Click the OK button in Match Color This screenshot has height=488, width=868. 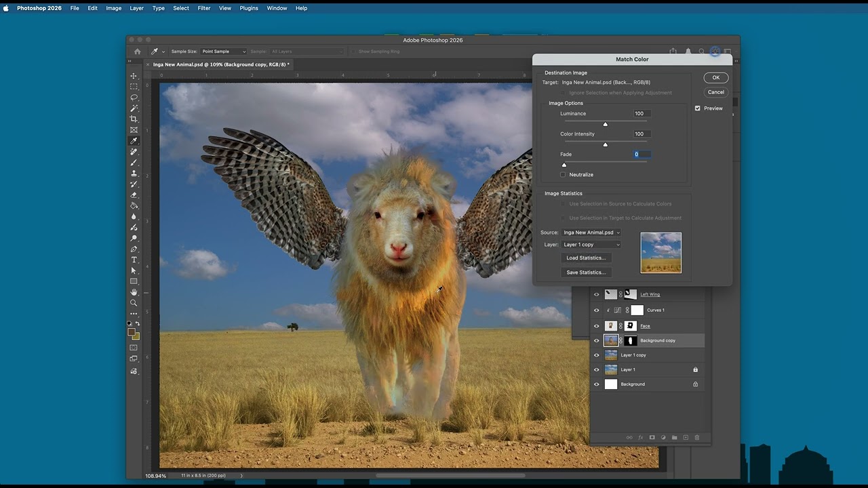(x=715, y=78)
